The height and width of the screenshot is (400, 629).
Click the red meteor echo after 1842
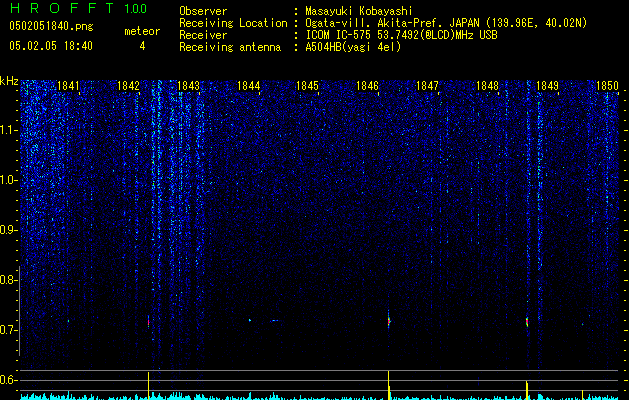[x=148, y=321]
